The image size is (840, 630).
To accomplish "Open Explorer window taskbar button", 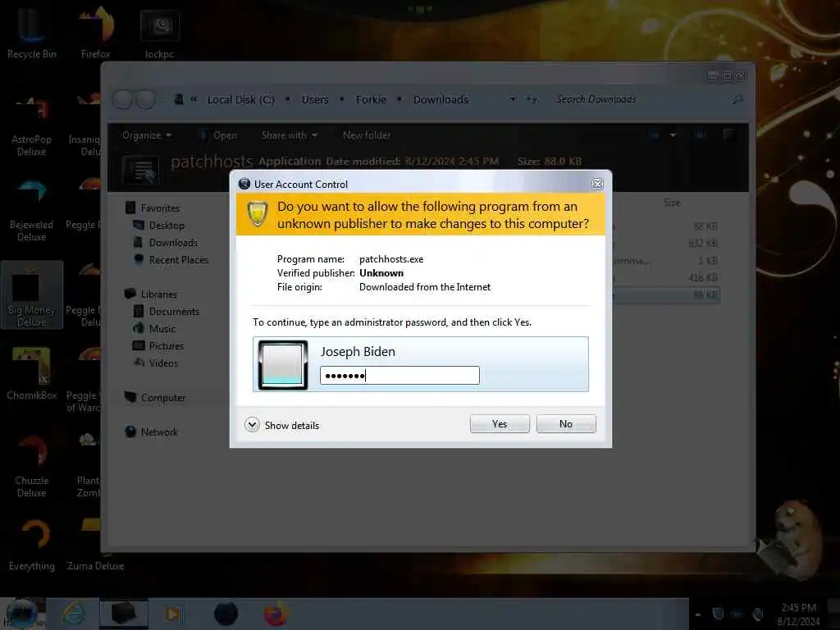I will pyautogui.click(x=124, y=614).
